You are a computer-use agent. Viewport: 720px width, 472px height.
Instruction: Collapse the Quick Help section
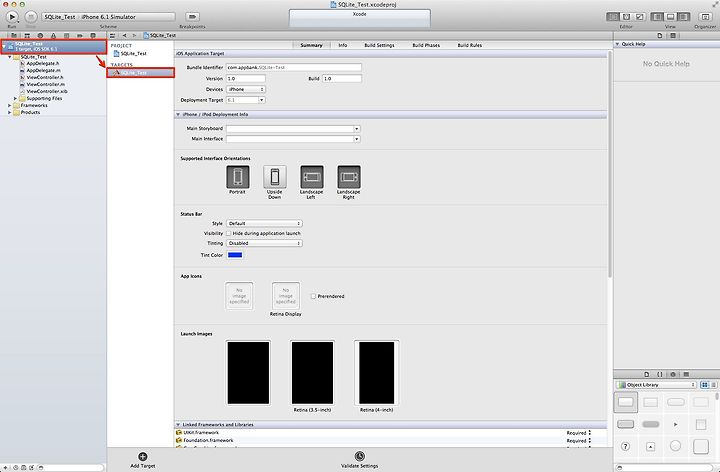pos(618,44)
